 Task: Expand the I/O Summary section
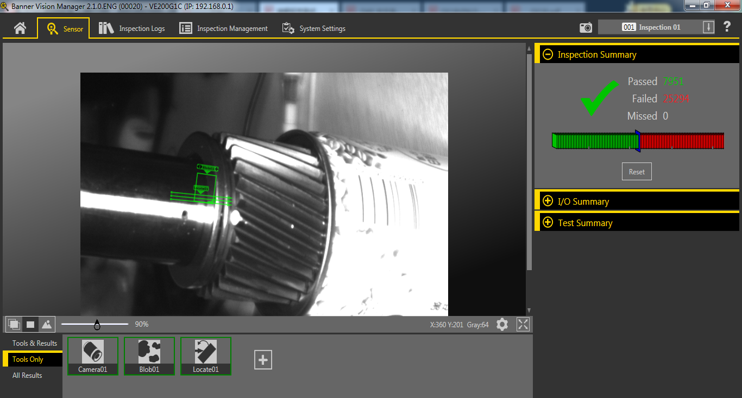tap(548, 201)
